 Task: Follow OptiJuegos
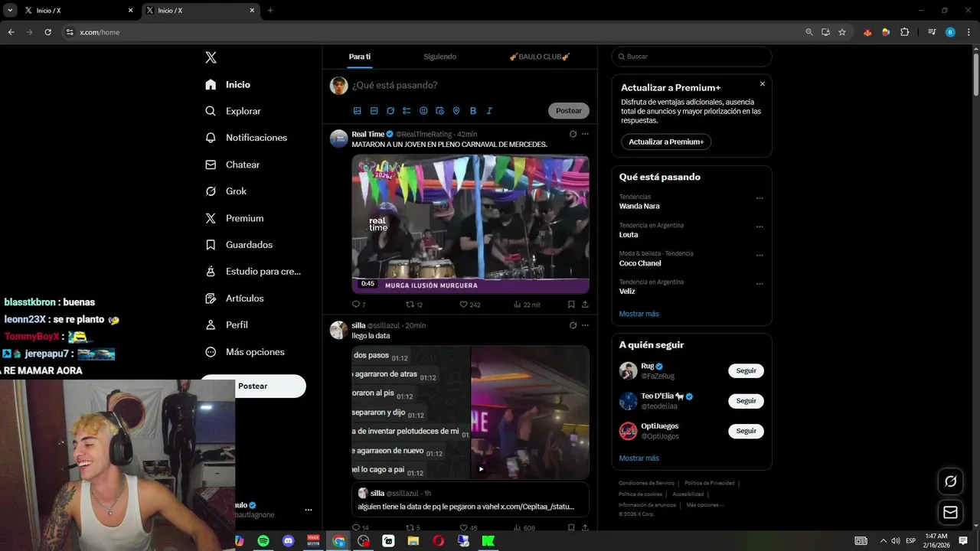tap(746, 431)
